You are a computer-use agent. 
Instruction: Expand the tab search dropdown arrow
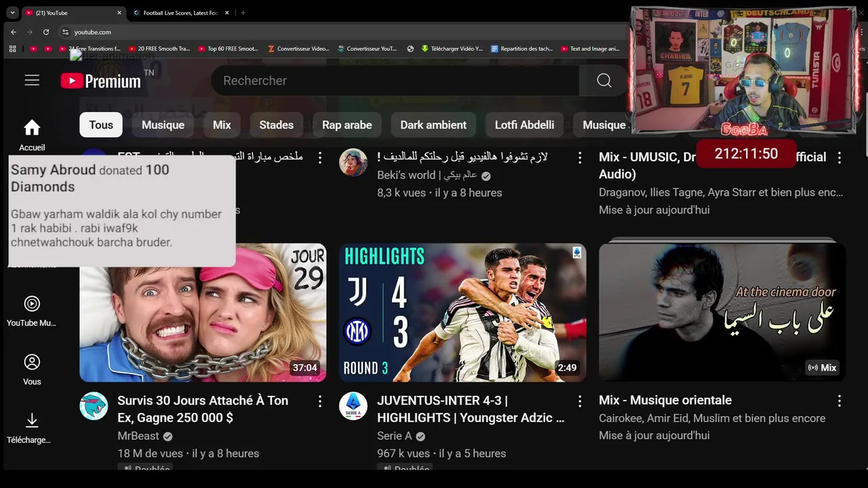(x=12, y=13)
